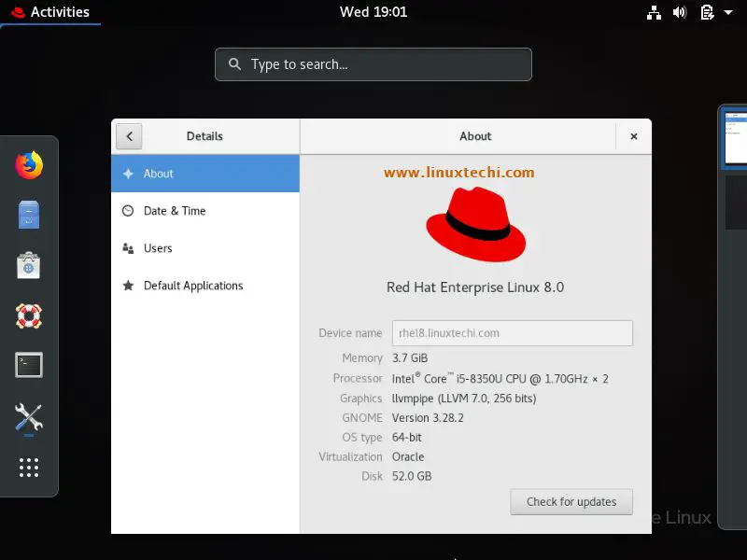Click the memory value 3.7 GiB
The height and width of the screenshot is (560, 747).
coord(410,358)
